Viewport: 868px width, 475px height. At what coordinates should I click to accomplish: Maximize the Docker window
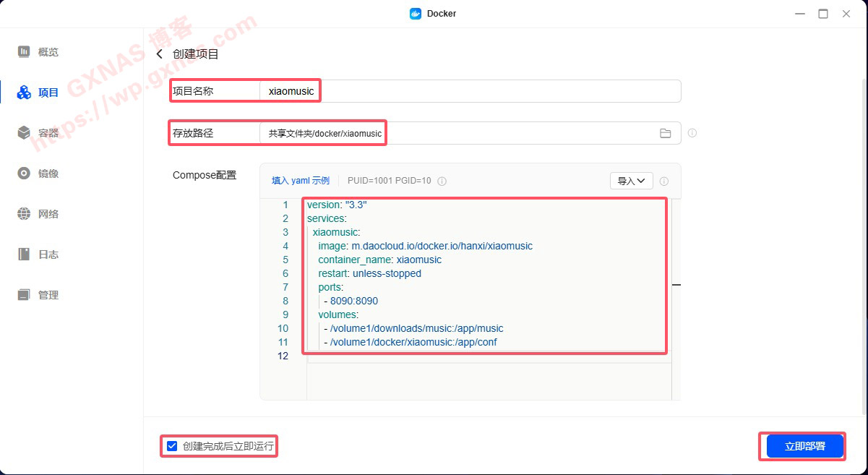pos(822,14)
